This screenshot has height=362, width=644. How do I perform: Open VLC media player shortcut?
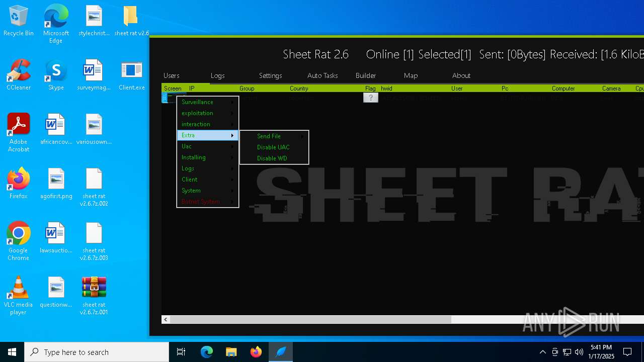pyautogui.click(x=19, y=296)
